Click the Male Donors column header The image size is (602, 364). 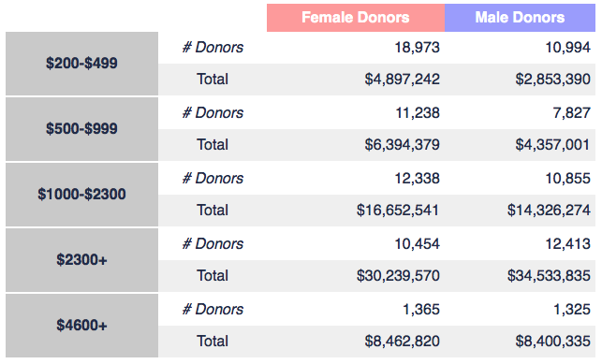click(x=520, y=18)
